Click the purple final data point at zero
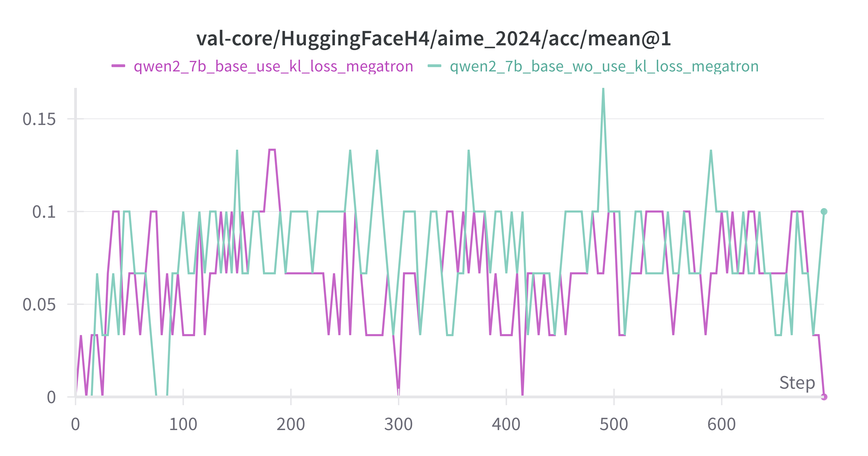 click(824, 397)
